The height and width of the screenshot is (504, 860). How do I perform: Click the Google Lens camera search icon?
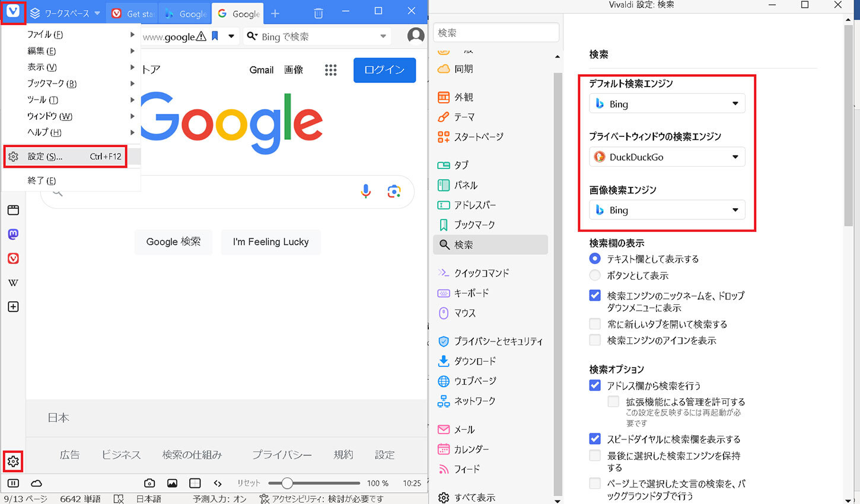[394, 191]
